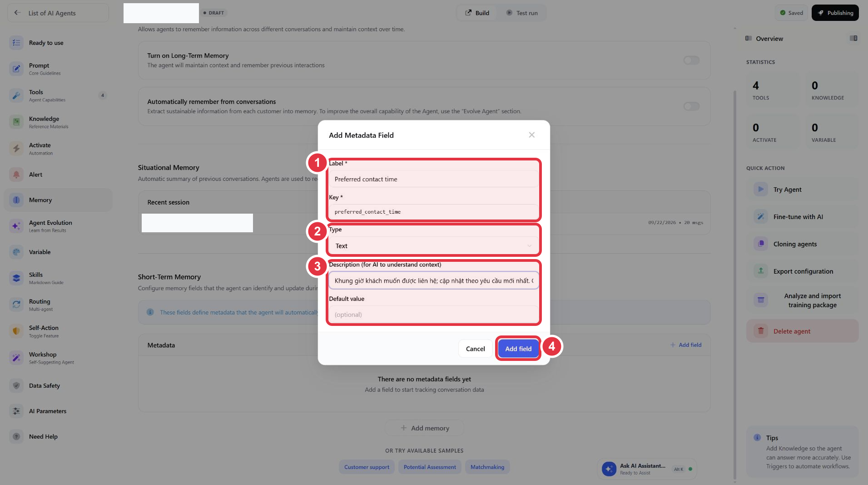The width and height of the screenshot is (868, 485).
Task: Collapse the Overview panel toggle icon
Action: (x=853, y=38)
